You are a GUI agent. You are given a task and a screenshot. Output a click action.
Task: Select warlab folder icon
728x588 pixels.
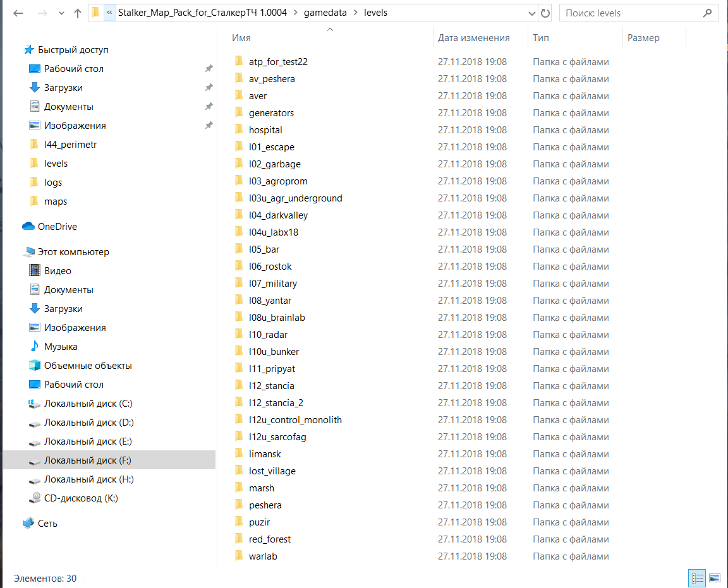tap(239, 556)
